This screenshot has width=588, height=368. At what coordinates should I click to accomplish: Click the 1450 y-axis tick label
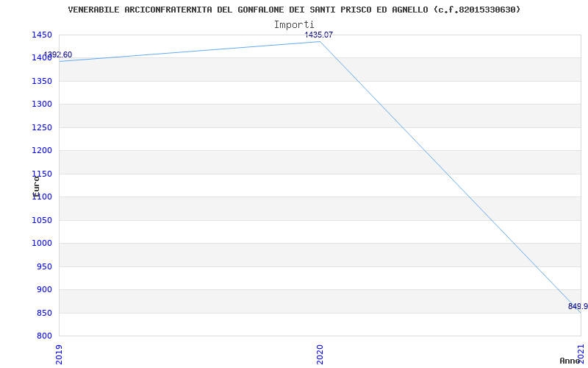pyautogui.click(x=42, y=35)
